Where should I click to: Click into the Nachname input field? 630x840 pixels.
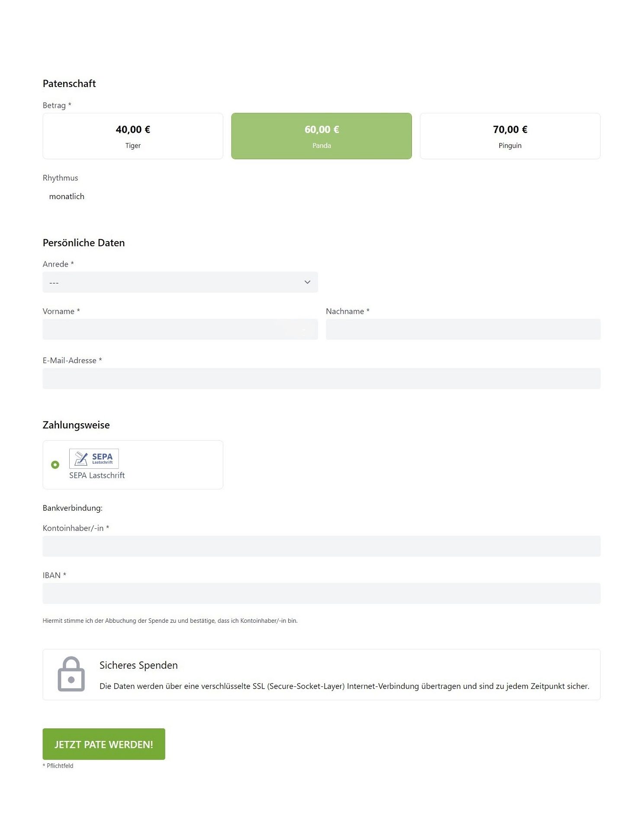pos(464,329)
